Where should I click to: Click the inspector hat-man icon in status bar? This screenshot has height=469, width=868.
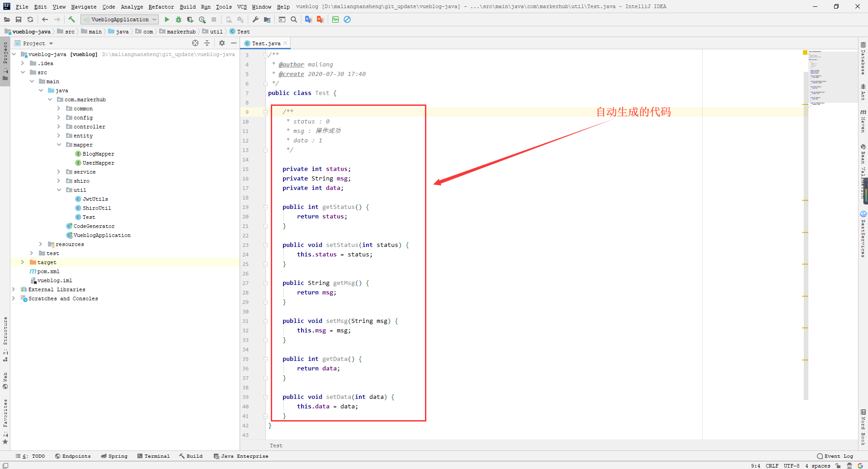[x=849, y=465]
